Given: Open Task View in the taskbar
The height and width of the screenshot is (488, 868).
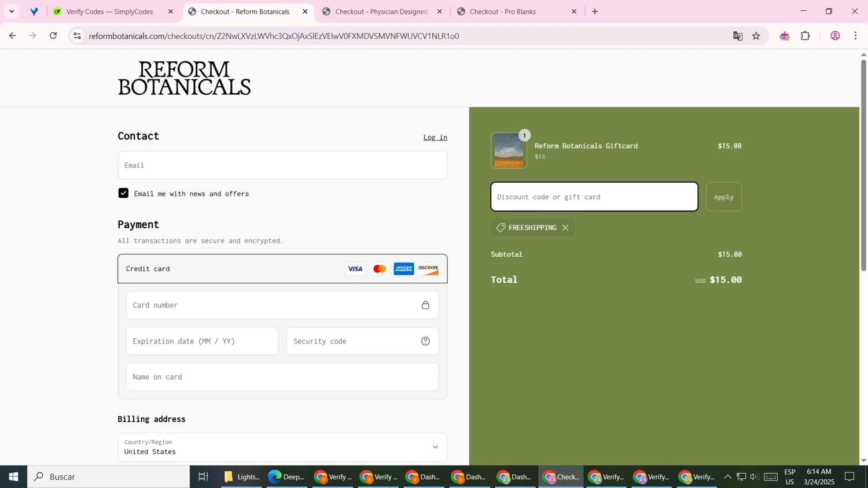Looking at the screenshot, I should (x=203, y=477).
